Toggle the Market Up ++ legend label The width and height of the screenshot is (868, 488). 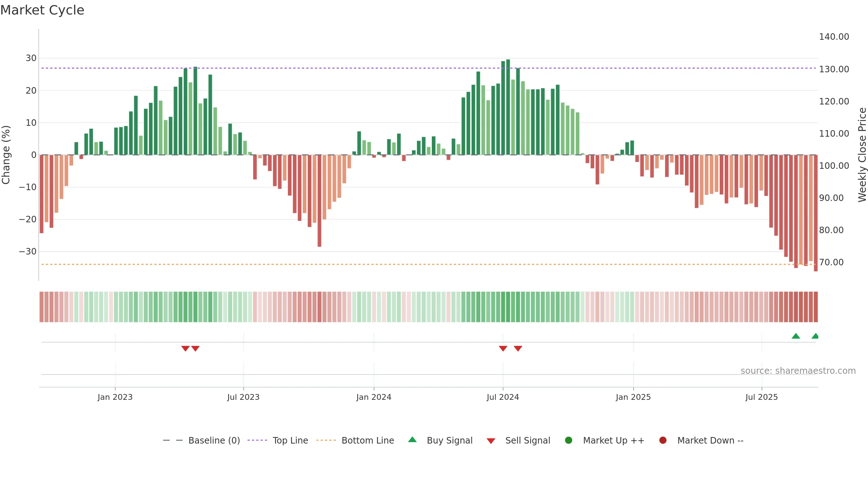[614, 440]
